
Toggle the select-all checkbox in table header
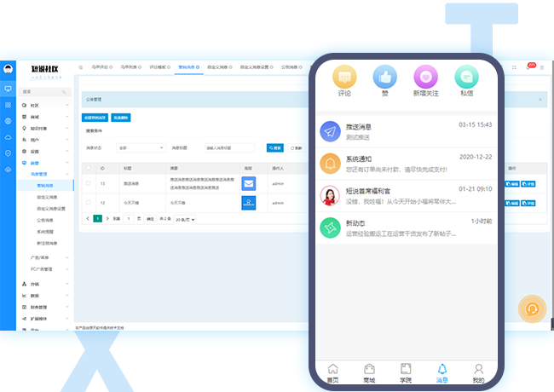point(89,168)
